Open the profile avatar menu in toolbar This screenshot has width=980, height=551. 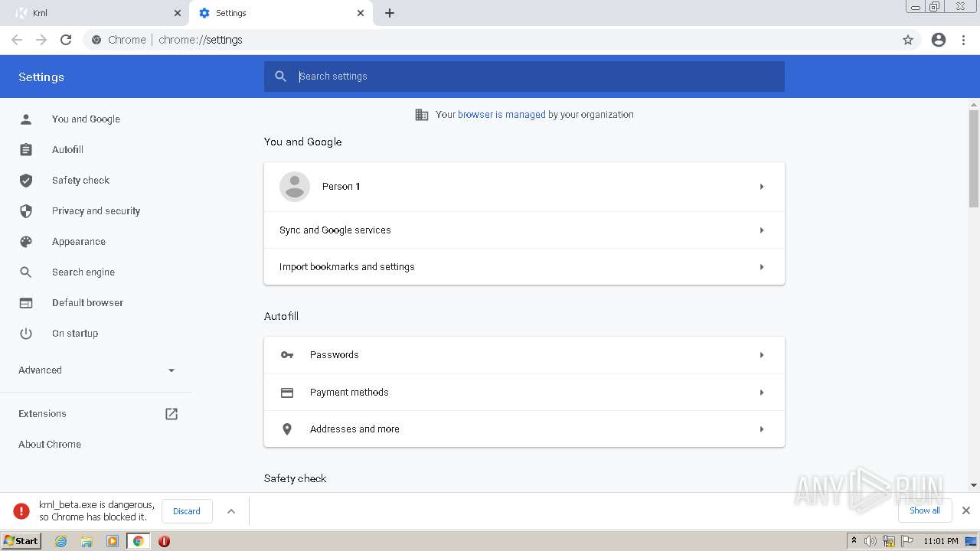pos(939,40)
